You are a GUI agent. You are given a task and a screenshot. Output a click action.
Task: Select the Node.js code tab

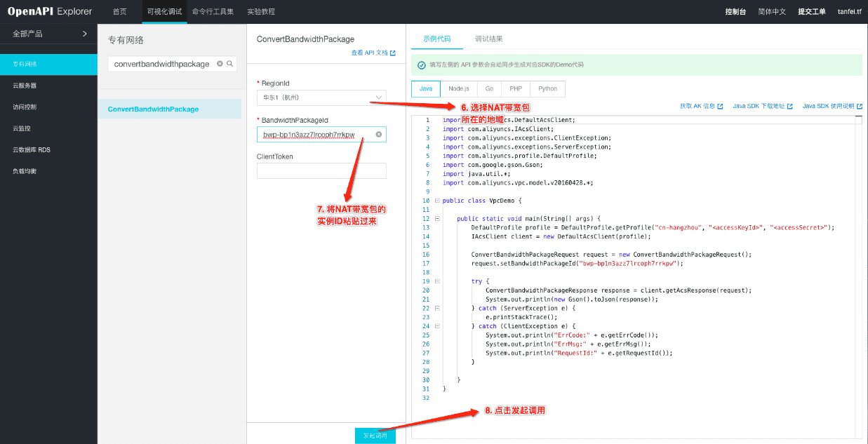(x=458, y=89)
